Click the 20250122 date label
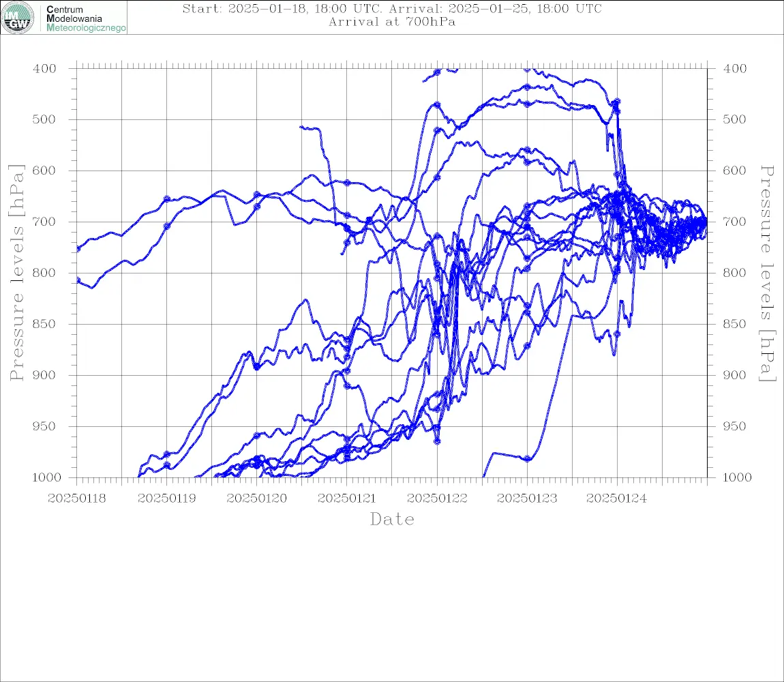This screenshot has height=682, width=784. pyautogui.click(x=437, y=499)
